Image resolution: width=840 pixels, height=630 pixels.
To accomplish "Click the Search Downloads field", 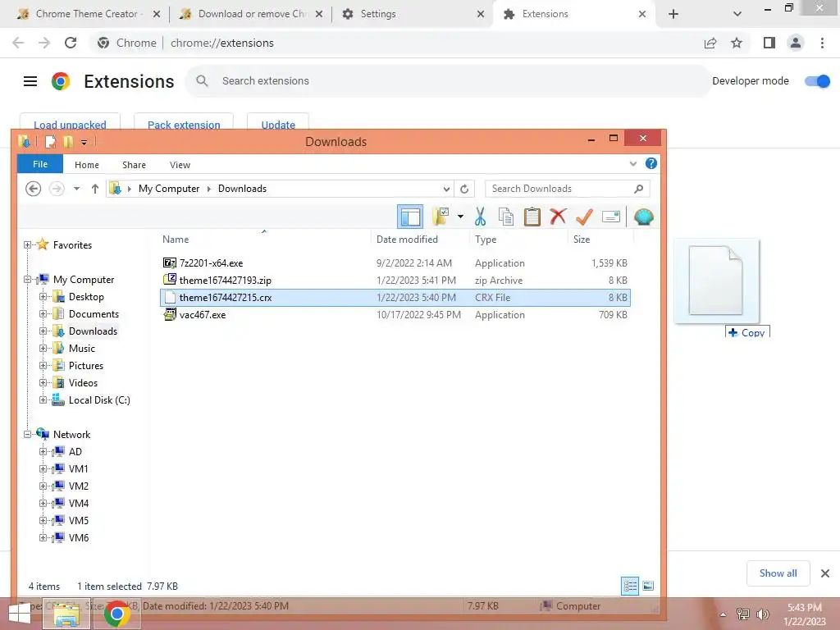I will tap(567, 189).
